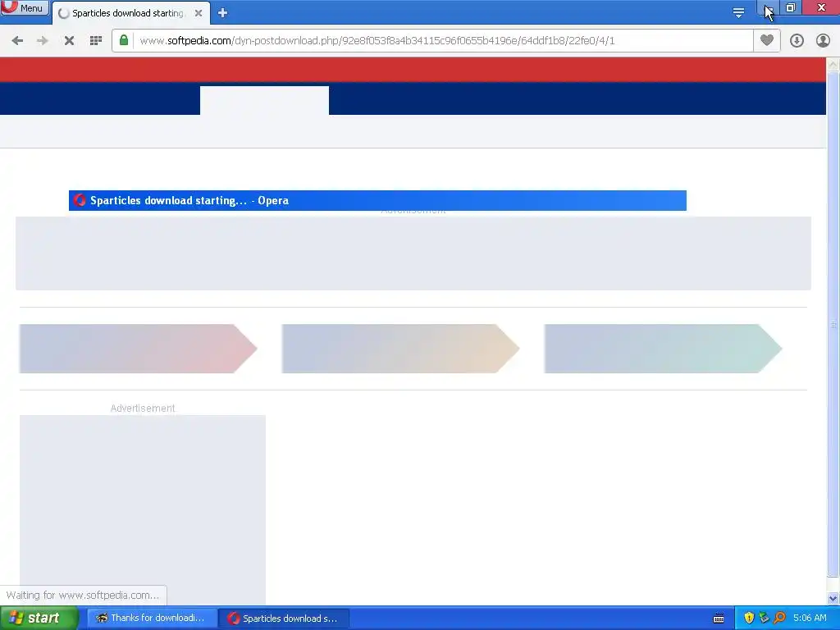Restore the Opera window size
Screen dimensions: 840x630
(x=791, y=7)
